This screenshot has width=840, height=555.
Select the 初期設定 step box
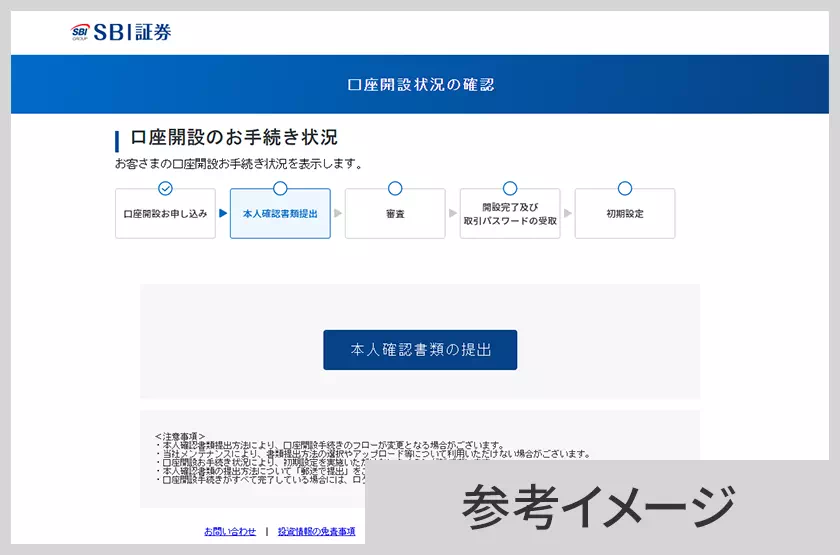pos(625,214)
